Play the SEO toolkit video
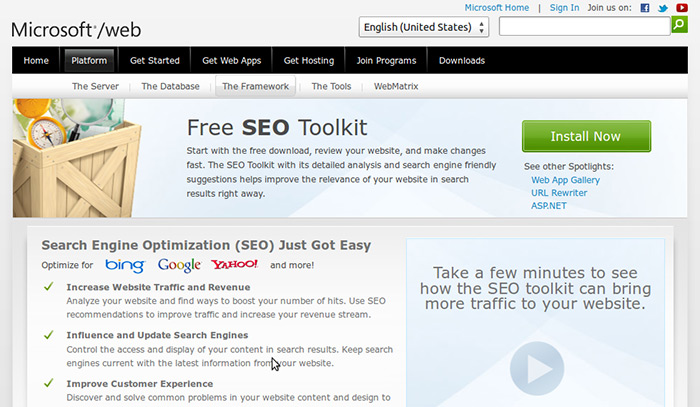The width and height of the screenshot is (700, 407). point(537,368)
